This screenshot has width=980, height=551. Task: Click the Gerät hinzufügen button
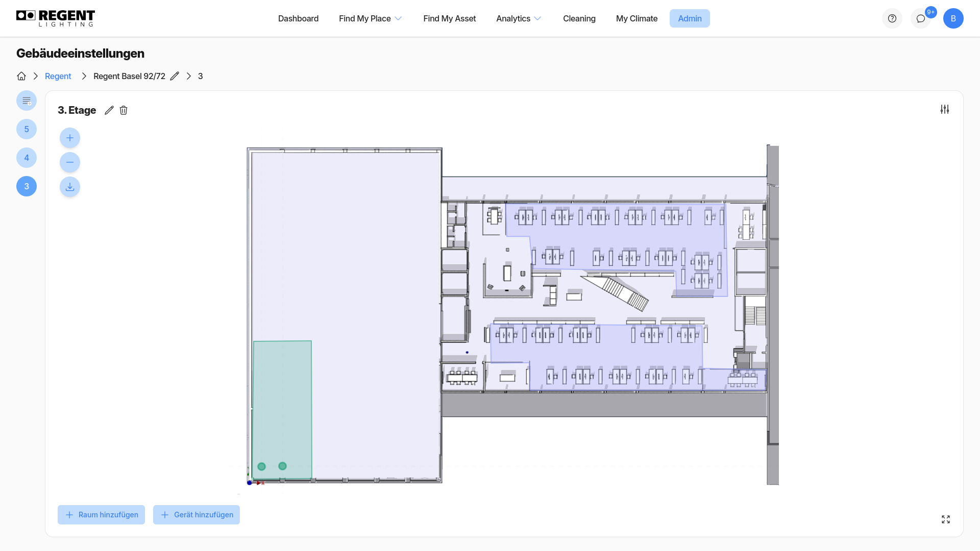pyautogui.click(x=197, y=515)
